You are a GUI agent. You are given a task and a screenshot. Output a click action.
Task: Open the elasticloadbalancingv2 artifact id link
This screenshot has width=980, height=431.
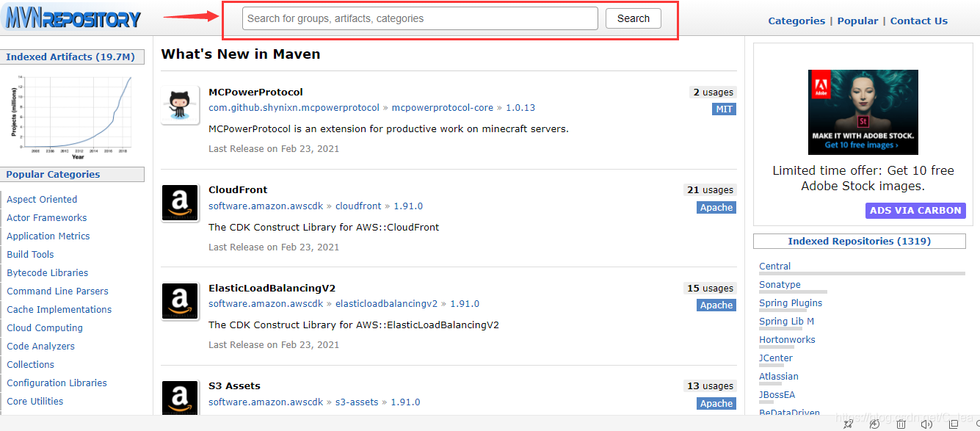386,303
